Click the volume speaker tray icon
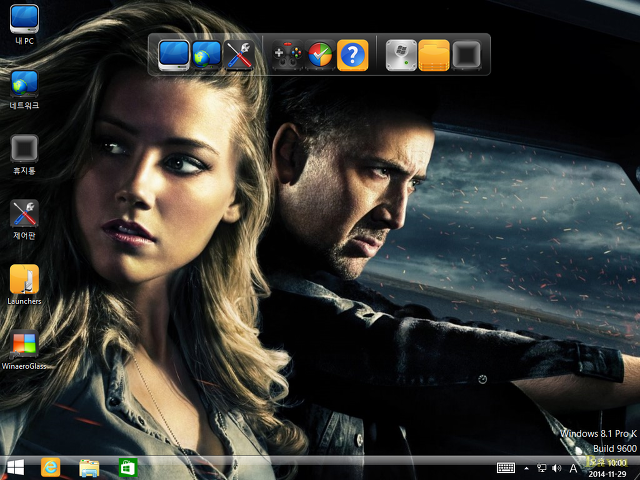The width and height of the screenshot is (640, 480). coord(556,468)
